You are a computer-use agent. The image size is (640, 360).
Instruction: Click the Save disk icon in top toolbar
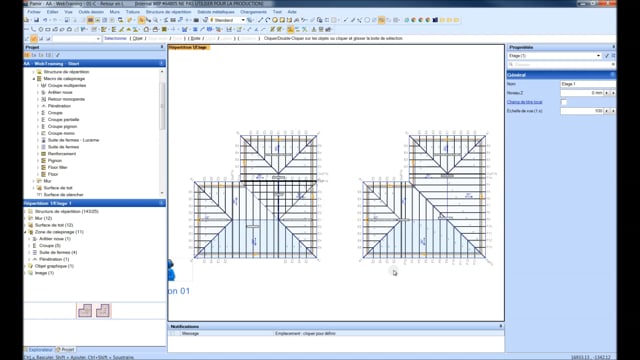tap(36, 20)
